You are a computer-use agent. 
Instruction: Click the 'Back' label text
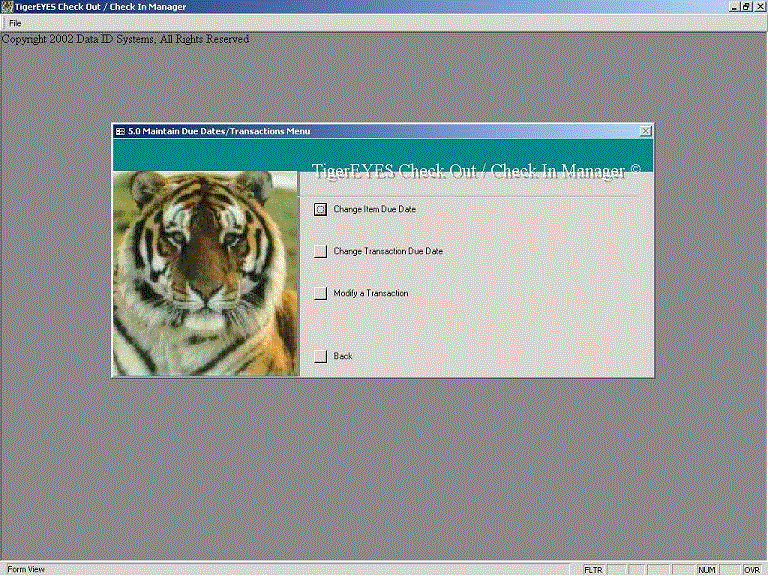coord(343,356)
